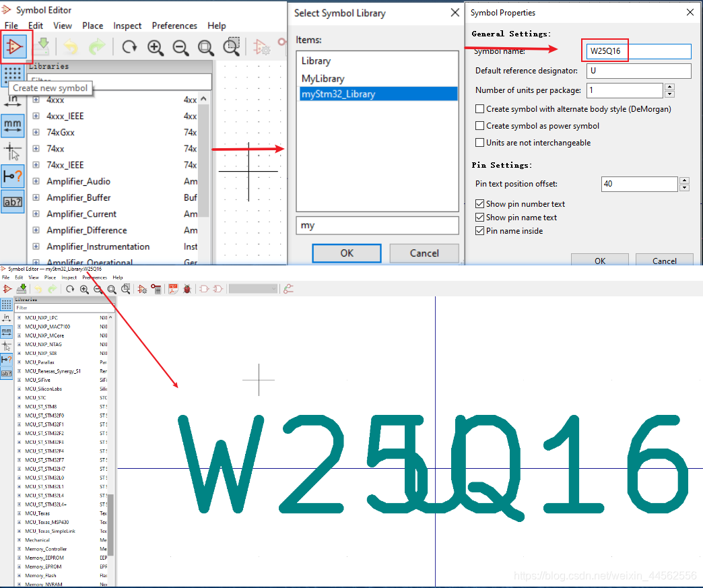
Task: Toggle synchronized pins edit mode icon
Action: click(288, 289)
